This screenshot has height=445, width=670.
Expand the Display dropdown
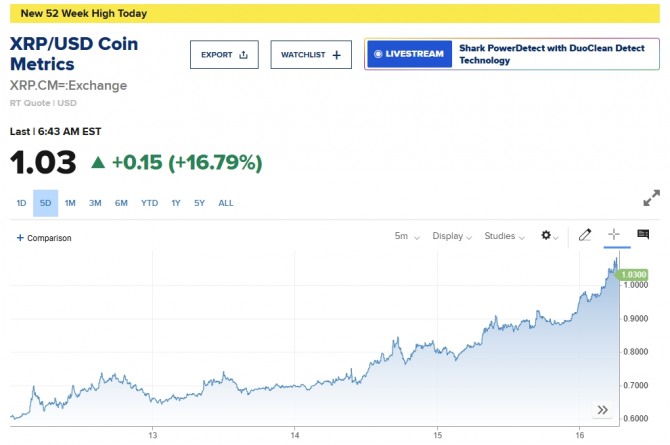(x=453, y=236)
